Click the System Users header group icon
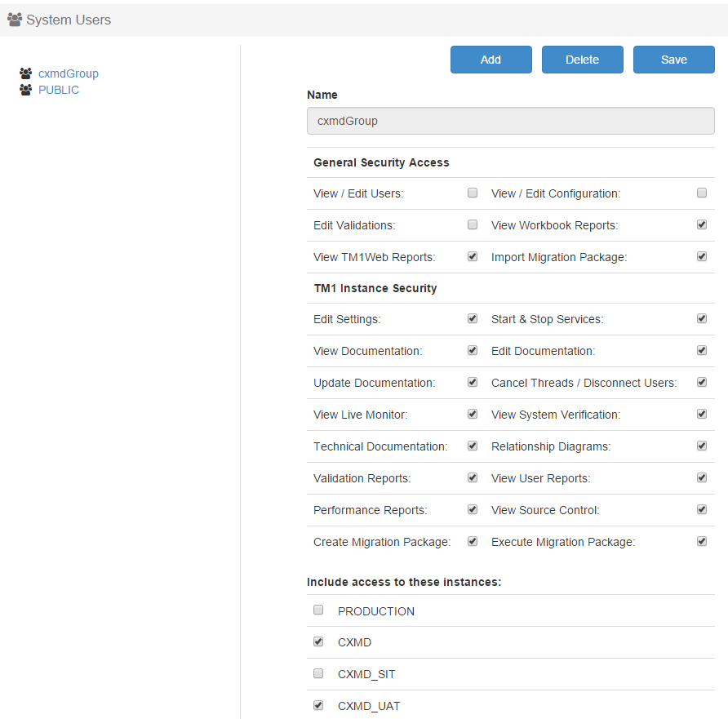Screen dimensions: 728x719 [x=15, y=20]
